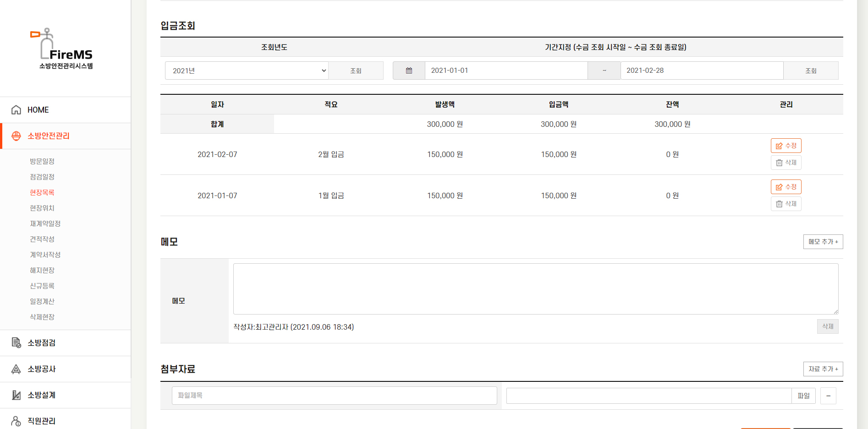Open 현장목록 in sidebar submenu
Screen dimensions: 868x429
(x=42, y=193)
